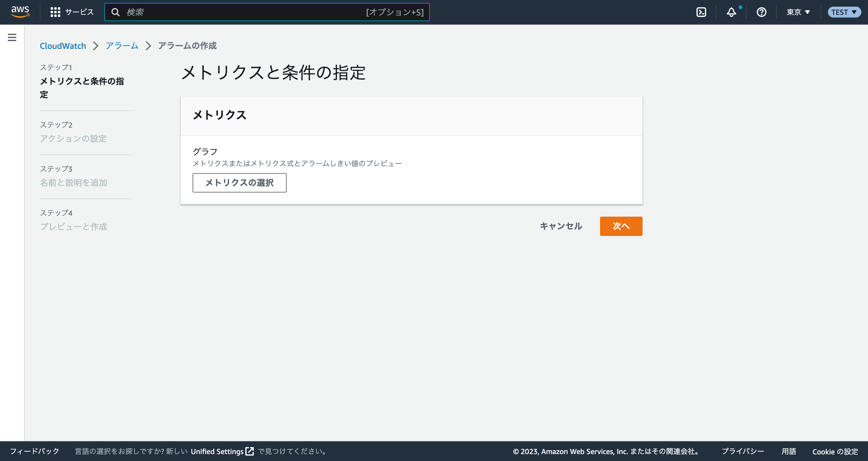
Task: Open the help panel icon
Action: click(761, 12)
